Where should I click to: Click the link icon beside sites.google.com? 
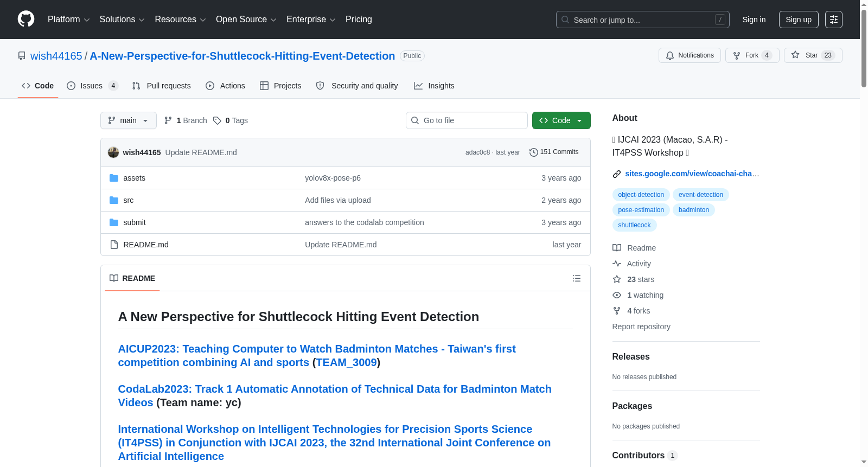point(617,174)
